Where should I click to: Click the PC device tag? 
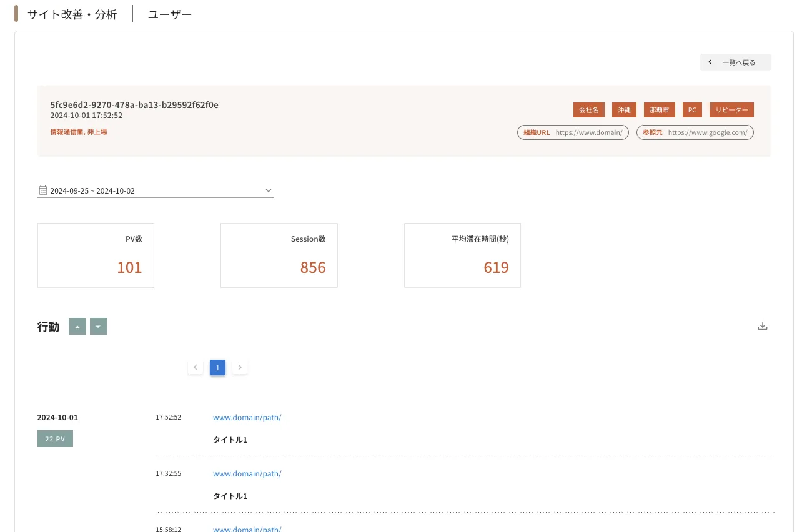coord(692,110)
